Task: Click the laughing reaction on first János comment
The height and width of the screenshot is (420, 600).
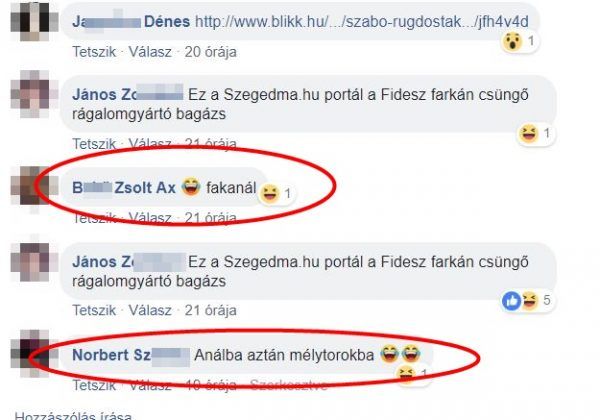Action: point(528,133)
